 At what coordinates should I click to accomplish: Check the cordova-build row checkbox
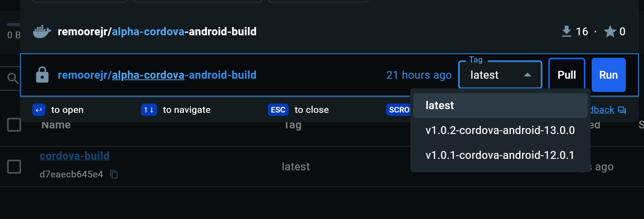pyautogui.click(x=14, y=167)
